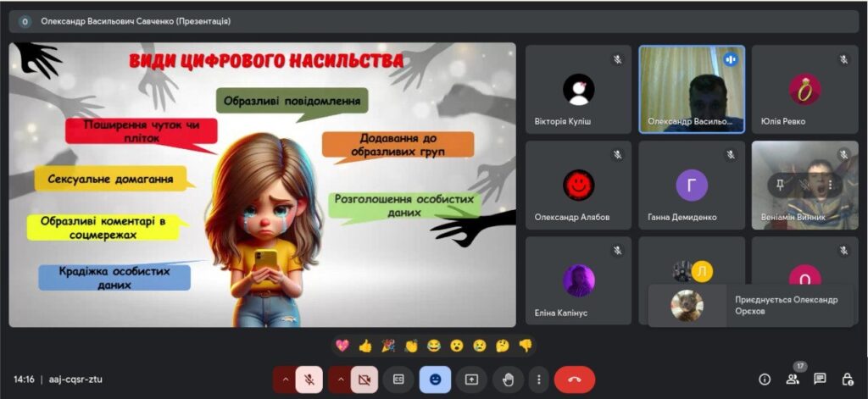Open more options on Веніамін Винник tile
868x399 pixels.
pyautogui.click(x=831, y=186)
